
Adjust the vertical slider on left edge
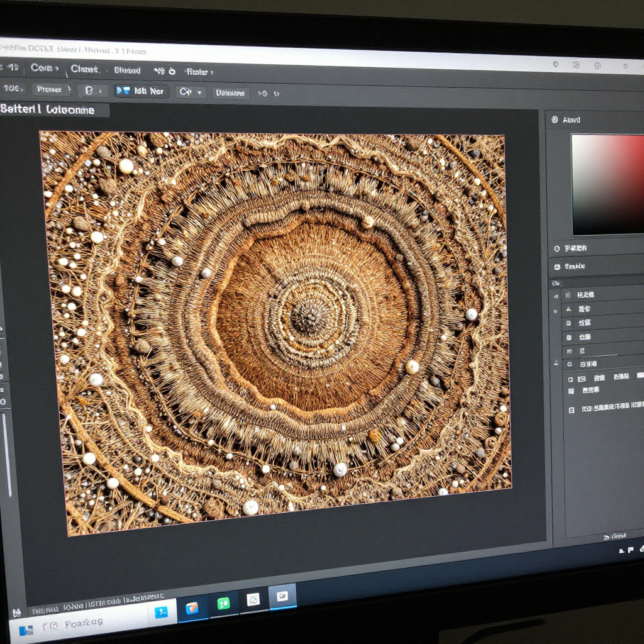click(x=7, y=454)
